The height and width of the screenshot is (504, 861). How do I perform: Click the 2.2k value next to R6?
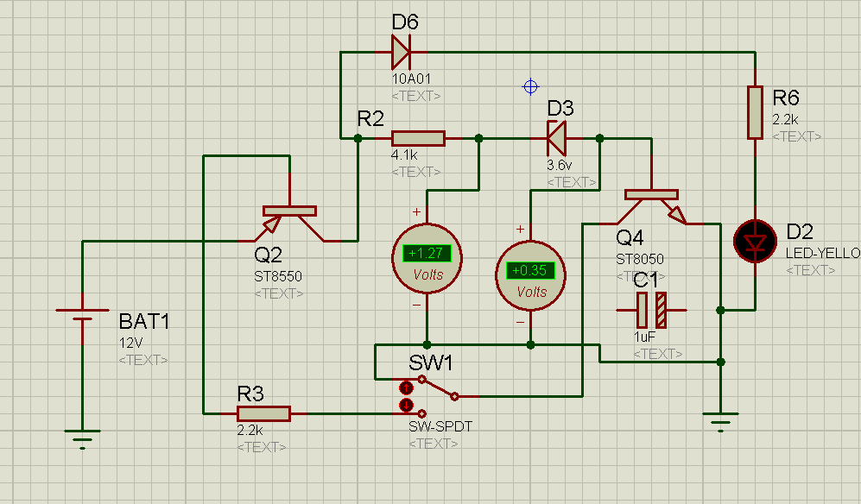coord(786,120)
